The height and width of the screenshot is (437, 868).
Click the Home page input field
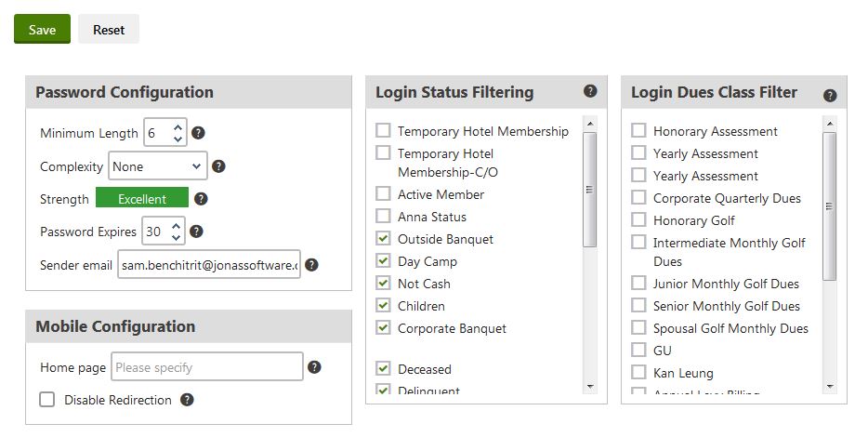(x=207, y=367)
